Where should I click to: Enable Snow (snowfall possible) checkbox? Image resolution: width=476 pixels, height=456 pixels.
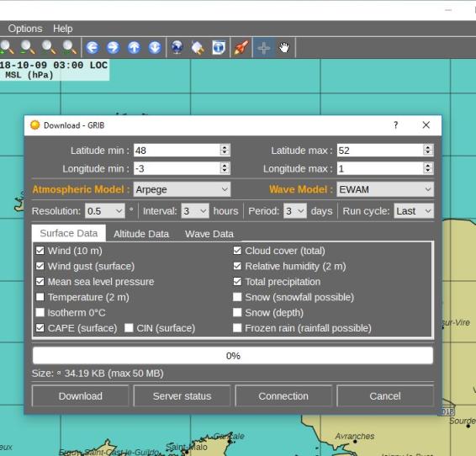[237, 297]
